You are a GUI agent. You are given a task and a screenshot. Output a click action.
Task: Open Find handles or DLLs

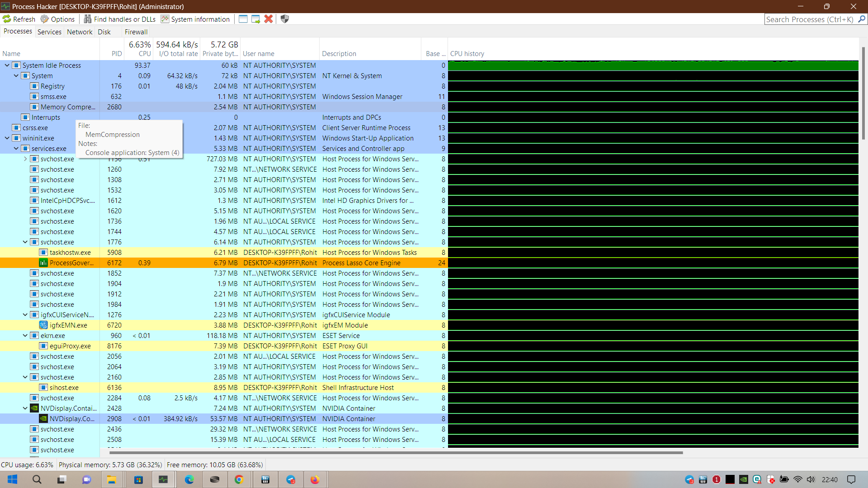(x=120, y=19)
